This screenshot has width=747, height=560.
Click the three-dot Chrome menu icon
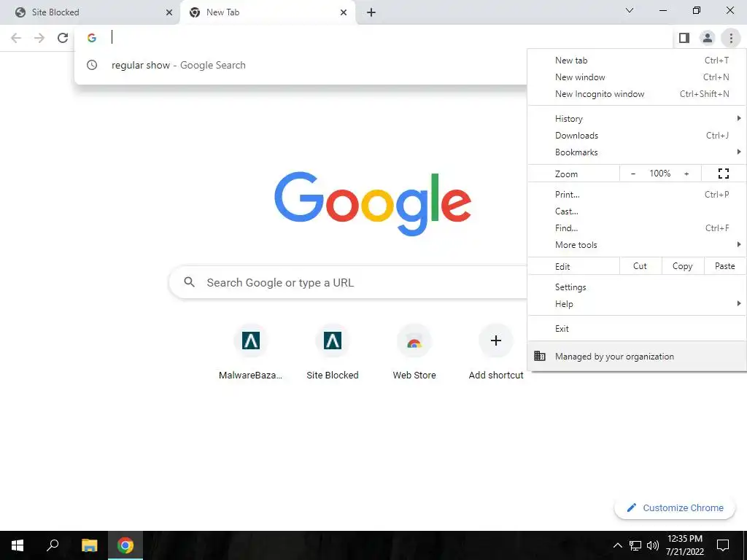[731, 38]
